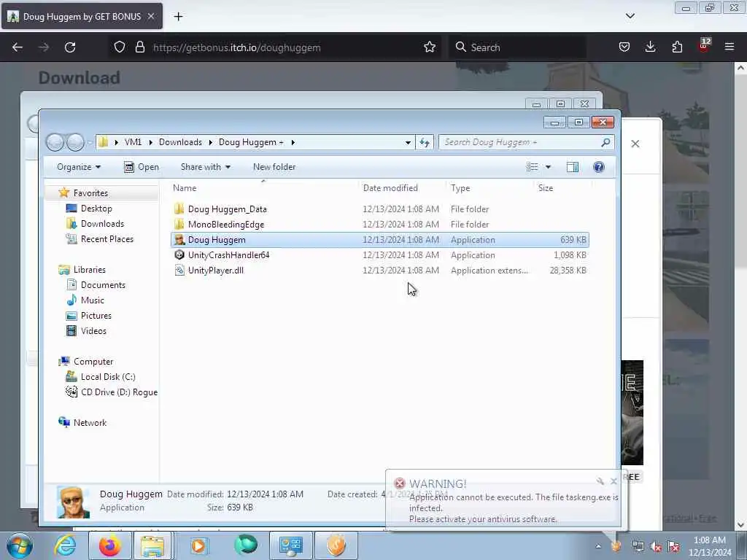Click the Firefox address bar URL
The width and height of the screenshot is (747, 560).
tap(236, 47)
